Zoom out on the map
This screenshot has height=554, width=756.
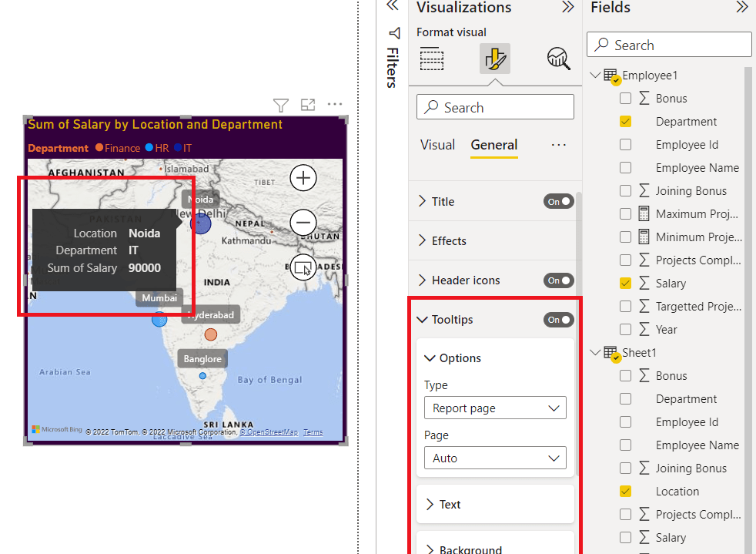click(303, 223)
